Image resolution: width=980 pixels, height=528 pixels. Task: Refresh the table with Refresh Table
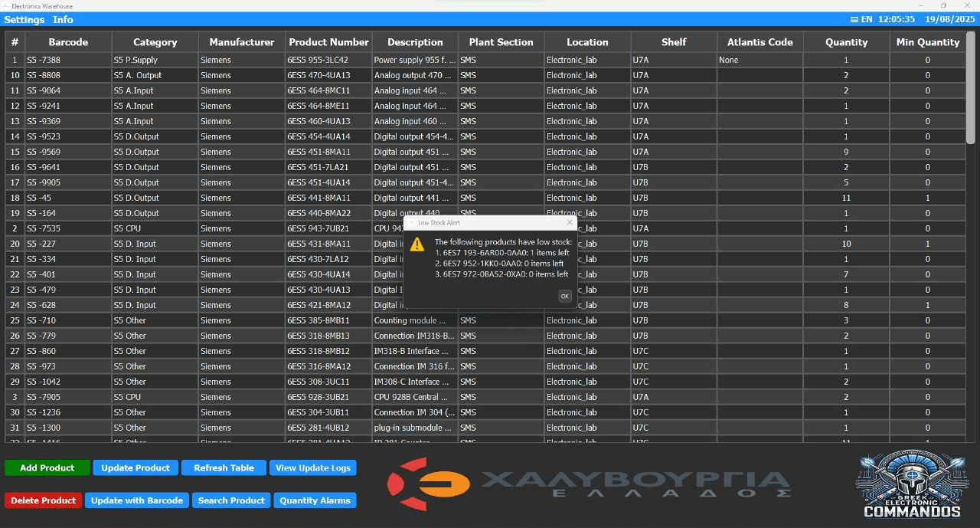tap(224, 467)
